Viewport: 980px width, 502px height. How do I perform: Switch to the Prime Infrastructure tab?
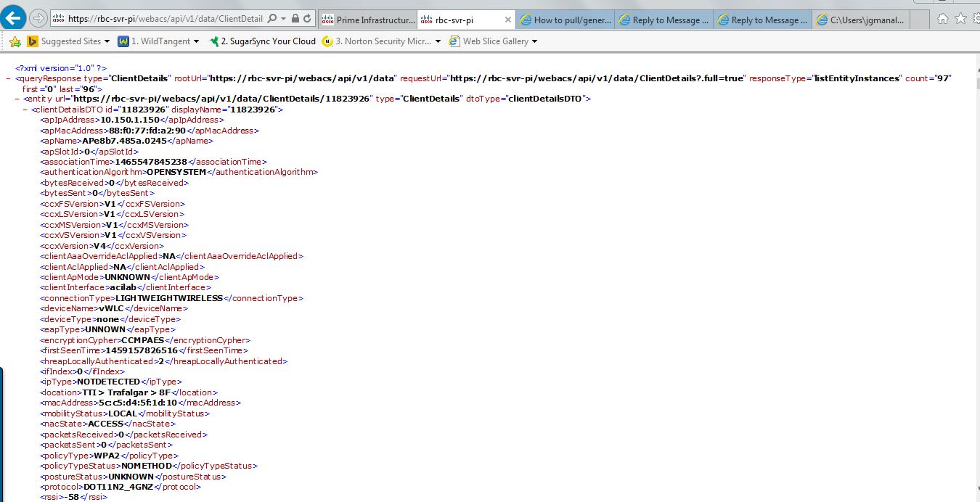pyautogui.click(x=368, y=20)
